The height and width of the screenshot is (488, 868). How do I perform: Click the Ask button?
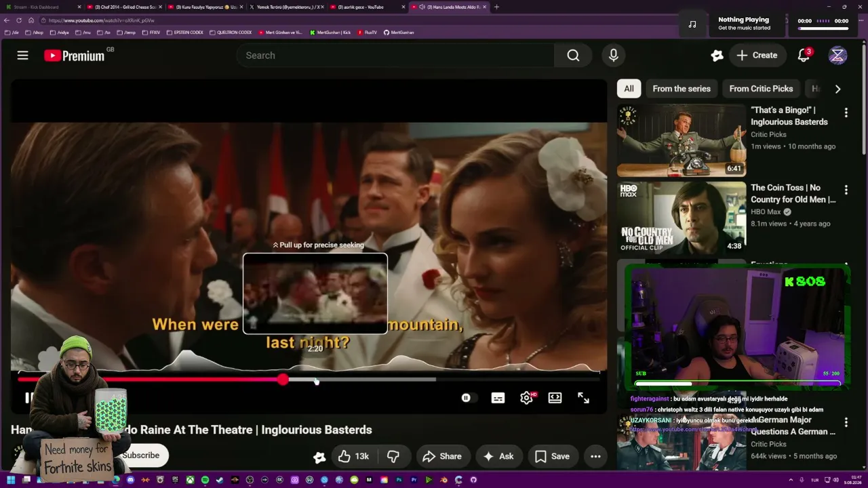[x=498, y=456]
